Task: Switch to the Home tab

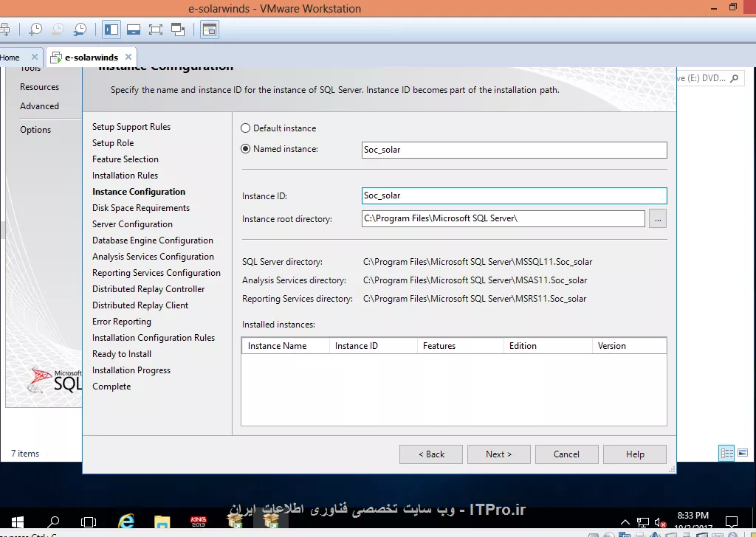Action: 10,58
